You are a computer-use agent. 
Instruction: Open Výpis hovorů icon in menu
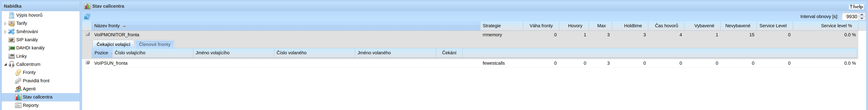point(12,15)
